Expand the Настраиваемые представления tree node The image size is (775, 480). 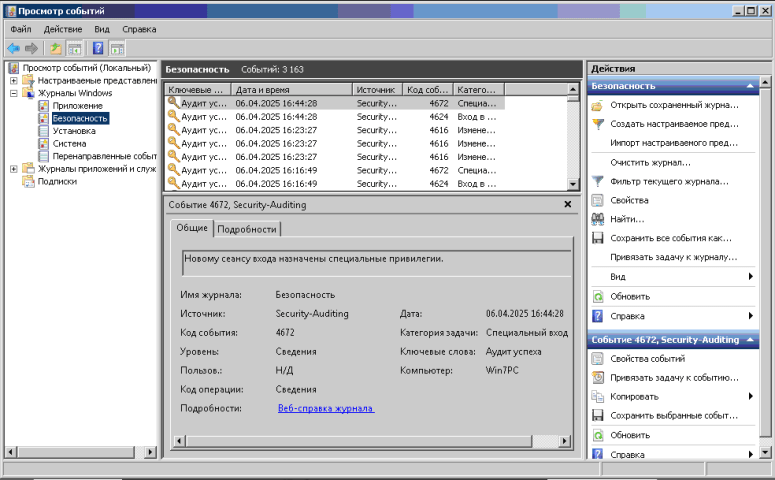coord(14,81)
